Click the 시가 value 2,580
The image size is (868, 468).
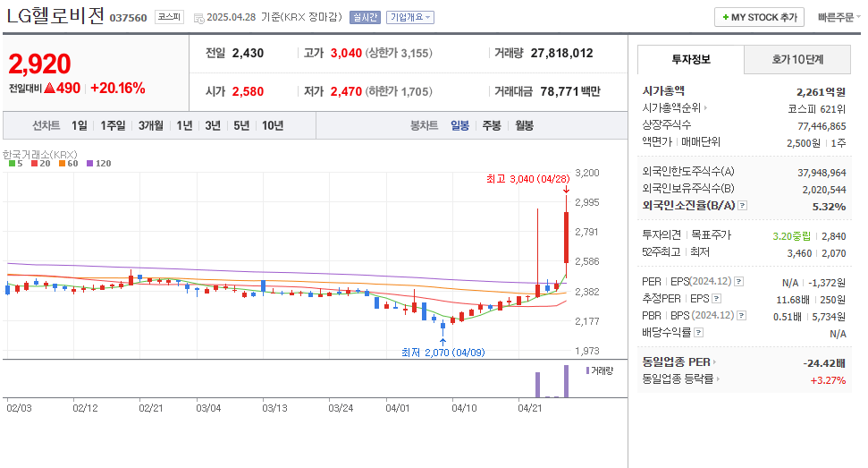248,91
